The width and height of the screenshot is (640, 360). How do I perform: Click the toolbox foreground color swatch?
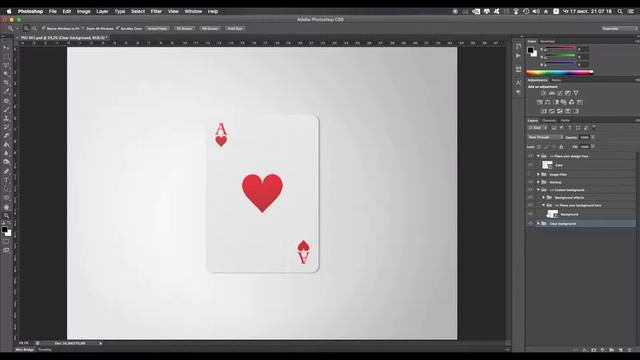click(4, 230)
